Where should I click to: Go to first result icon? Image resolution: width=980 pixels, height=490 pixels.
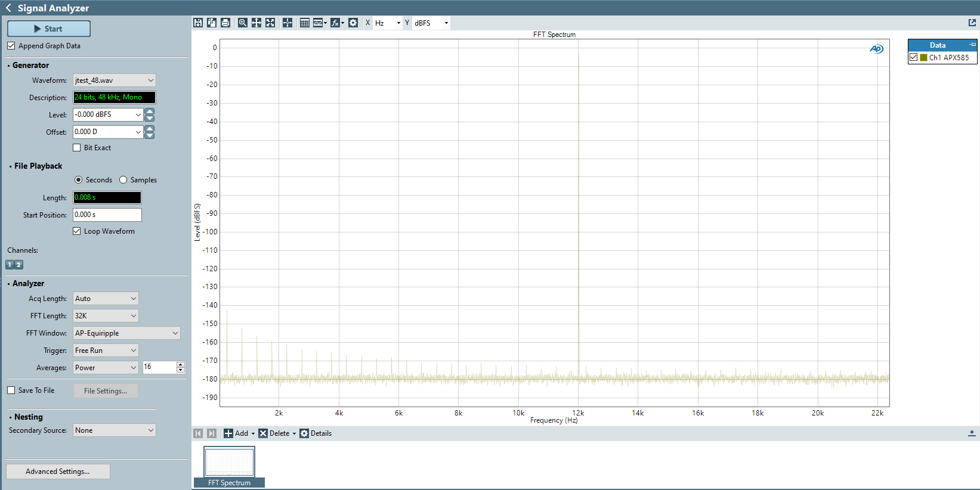tap(198, 433)
